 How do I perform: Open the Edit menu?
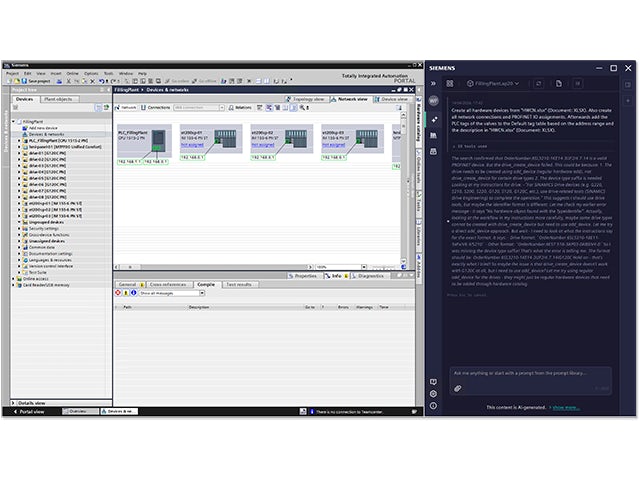pos(27,74)
